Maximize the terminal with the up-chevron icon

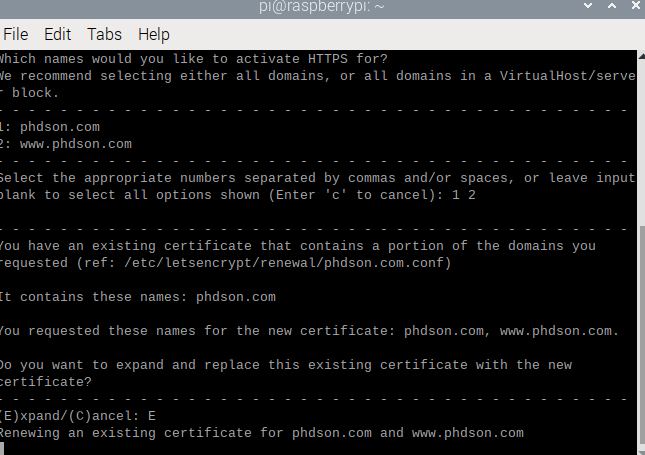point(612,6)
